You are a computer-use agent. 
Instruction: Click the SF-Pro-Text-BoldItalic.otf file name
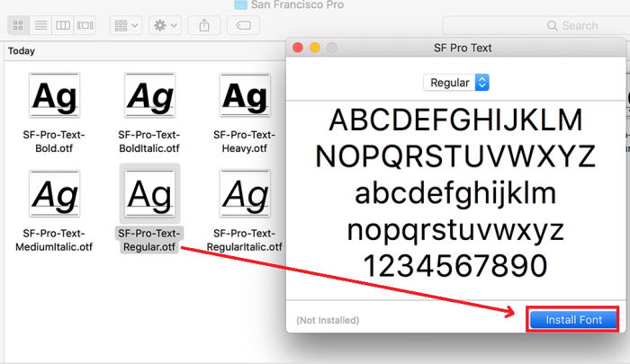tap(149, 142)
